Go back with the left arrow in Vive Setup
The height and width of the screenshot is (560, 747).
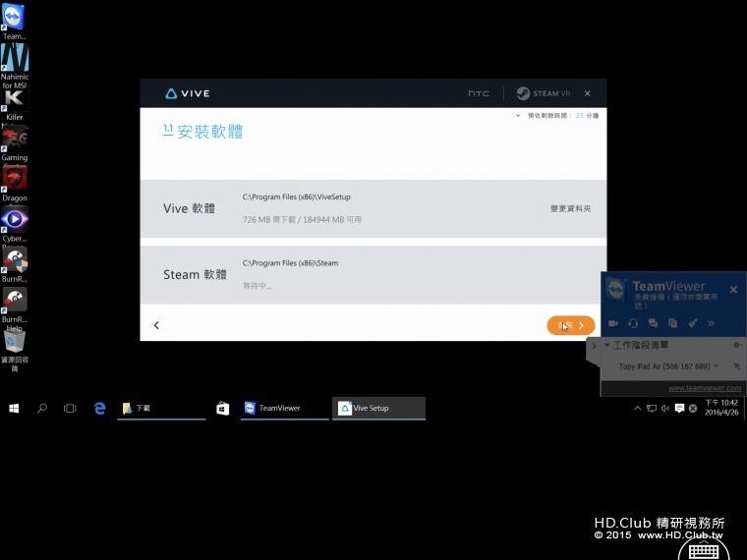click(156, 325)
